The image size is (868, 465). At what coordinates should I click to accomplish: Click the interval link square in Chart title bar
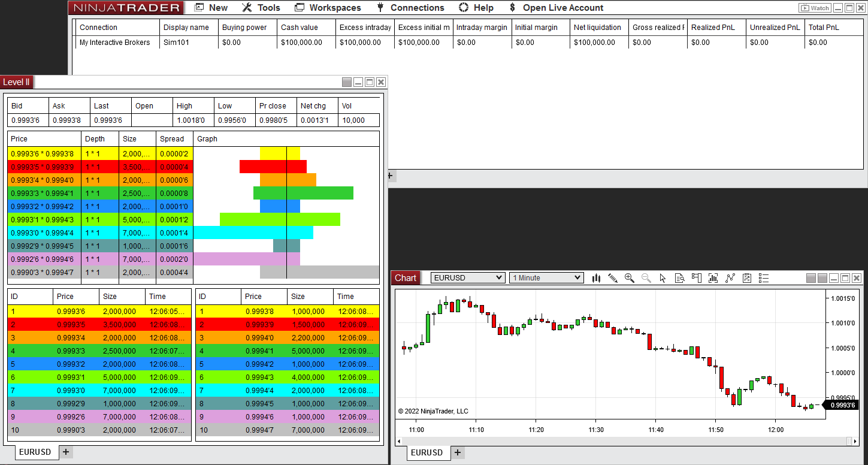point(822,278)
